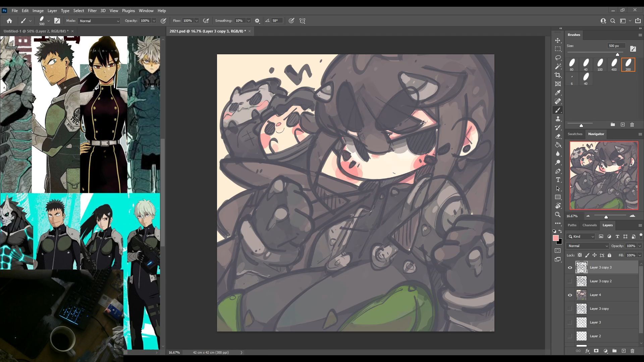644x362 pixels.
Task: Open the Image menu
Action: point(38,11)
